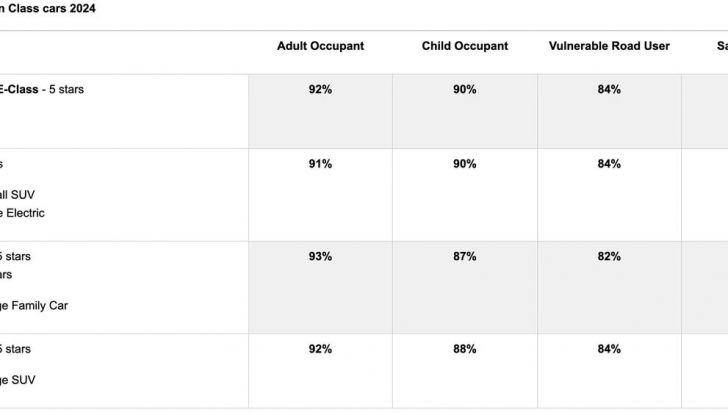The image size is (728, 415).
Task: Click the 'Family Car' category text
Action: (x=60, y=306)
